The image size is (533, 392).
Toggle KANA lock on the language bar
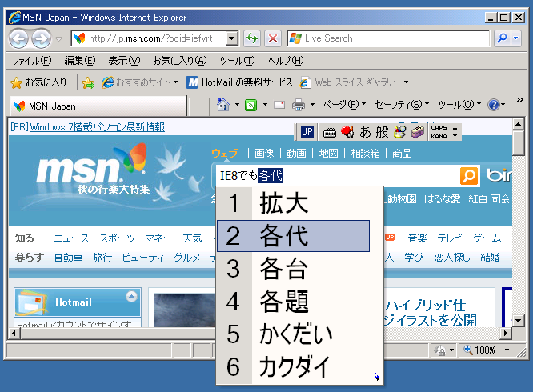(x=439, y=136)
